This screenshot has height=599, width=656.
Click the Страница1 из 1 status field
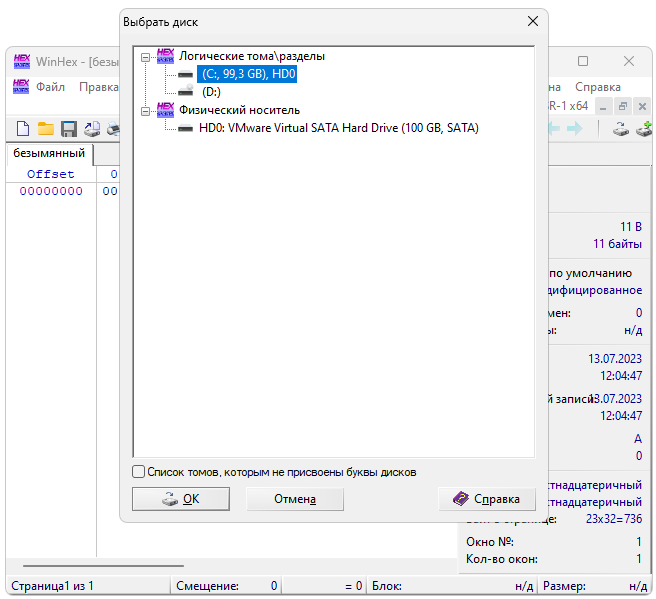pyautogui.click(x=88, y=586)
